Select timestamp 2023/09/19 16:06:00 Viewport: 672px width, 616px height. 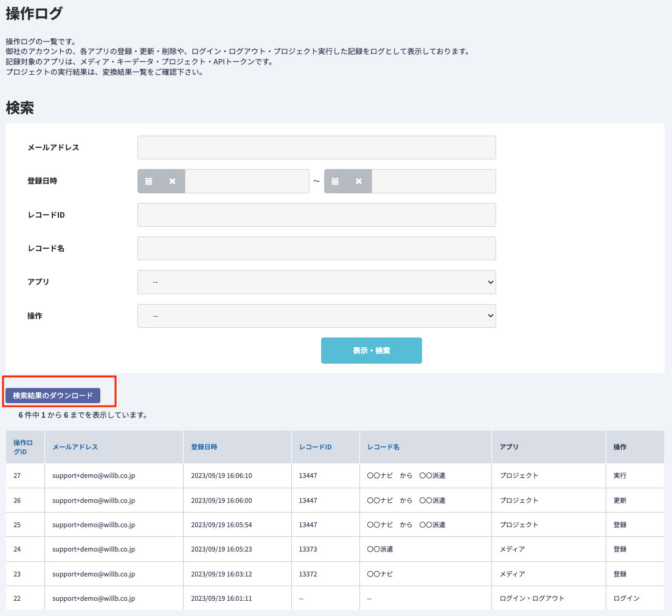click(221, 500)
